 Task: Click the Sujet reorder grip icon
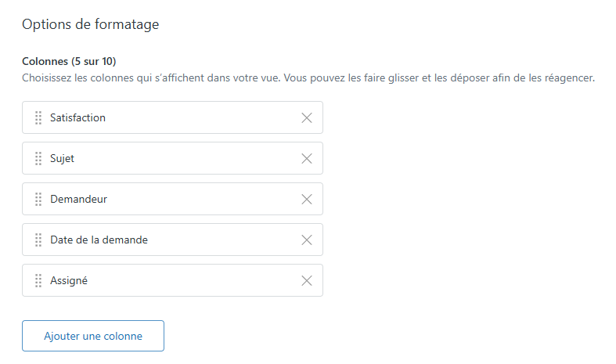point(38,158)
